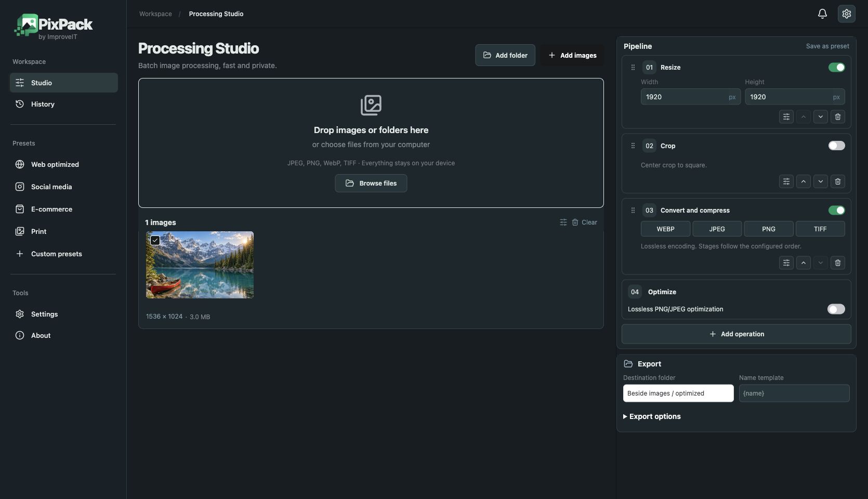Select Web optimized preset
868x499 pixels.
[64, 164]
